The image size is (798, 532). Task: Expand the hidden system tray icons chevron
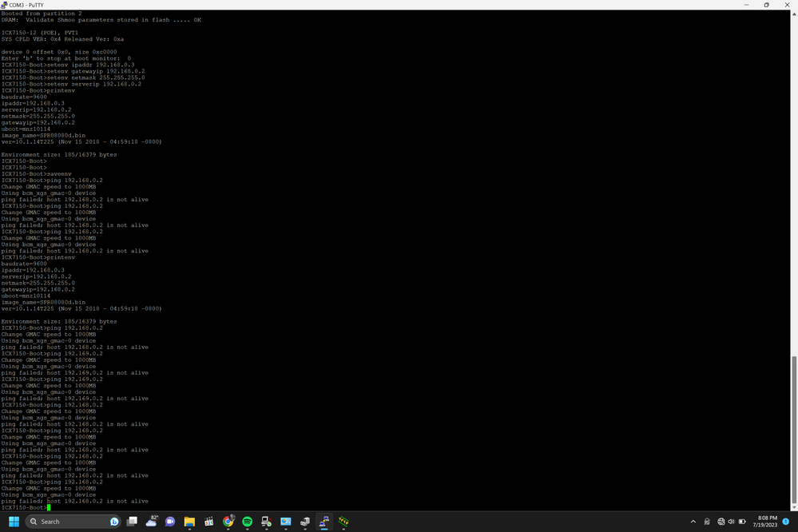click(x=693, y=522)
